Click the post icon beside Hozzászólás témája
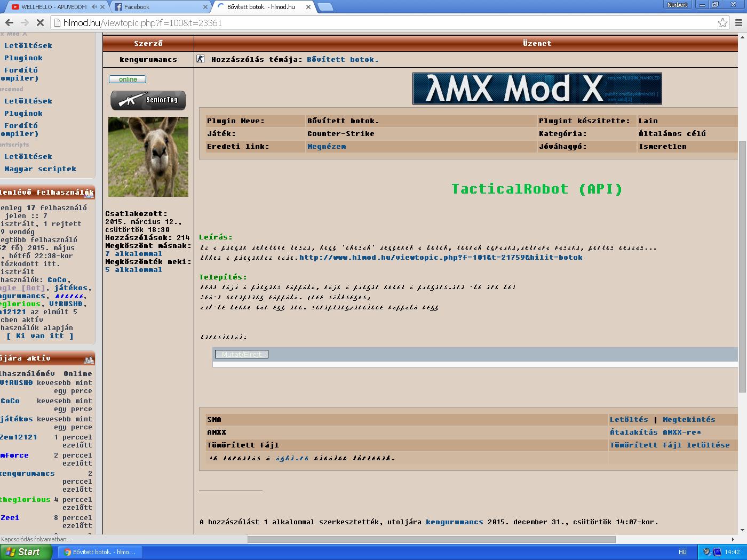This screenshot has width=747, height=560. tap(201, 59)
